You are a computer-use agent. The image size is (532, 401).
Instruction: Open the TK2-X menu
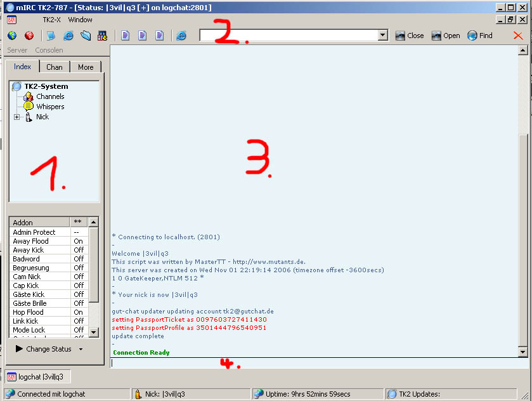[51, 20]
